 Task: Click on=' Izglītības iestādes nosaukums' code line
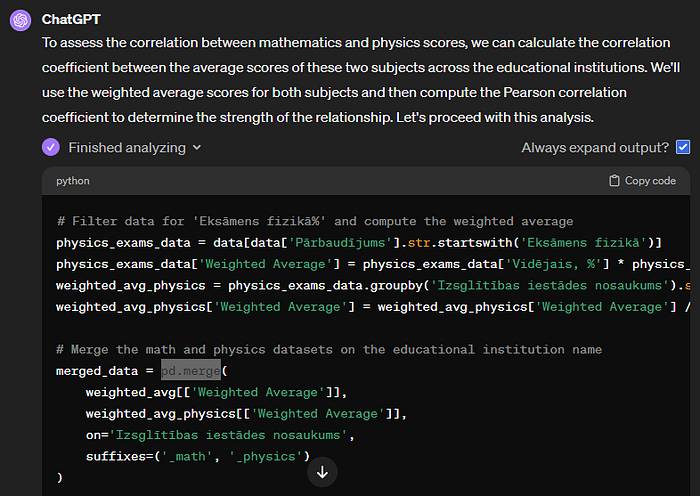tap(220, 435)
